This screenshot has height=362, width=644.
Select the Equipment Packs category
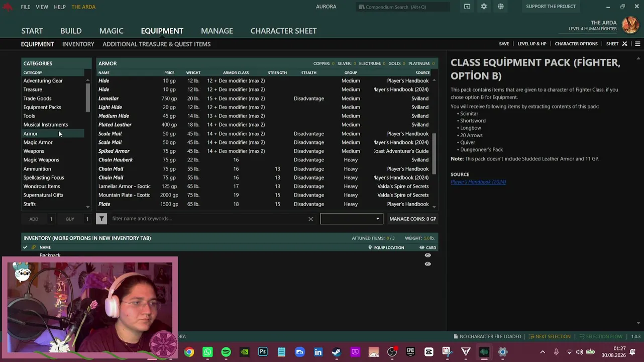53,107
